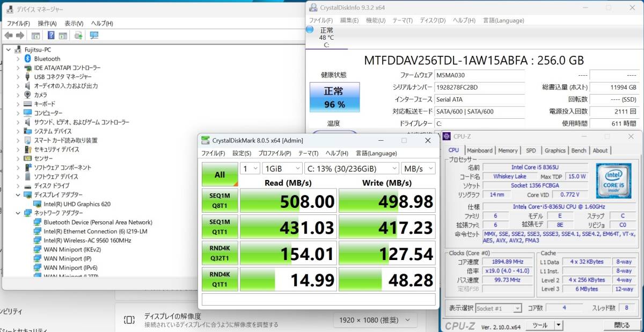Select the WAN Miniport (IPv6) tree item
644x332 pixels.
(x=71, y=268)
